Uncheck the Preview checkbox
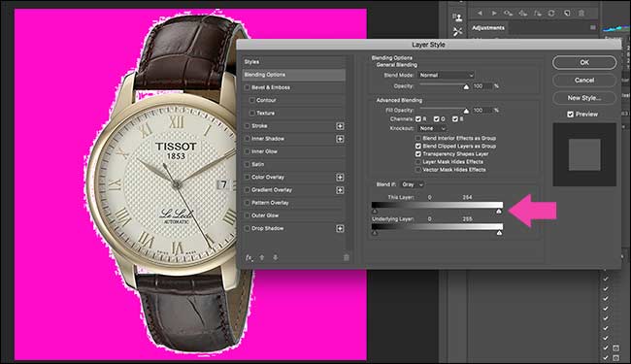 [x=570, y=115]
